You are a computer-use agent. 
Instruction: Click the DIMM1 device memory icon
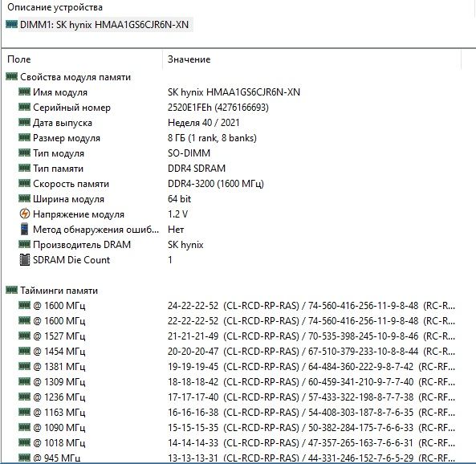click(x=11, y=24)
